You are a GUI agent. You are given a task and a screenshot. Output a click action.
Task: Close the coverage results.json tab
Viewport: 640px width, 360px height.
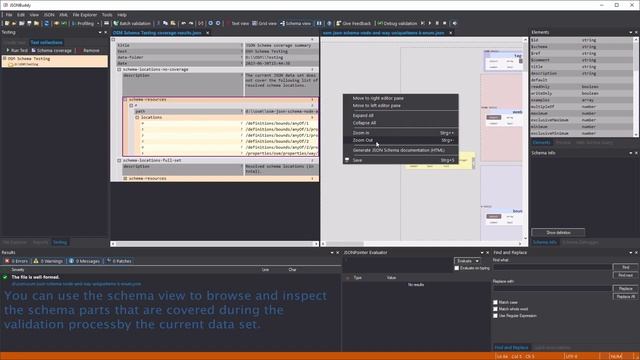click(208, 33)
